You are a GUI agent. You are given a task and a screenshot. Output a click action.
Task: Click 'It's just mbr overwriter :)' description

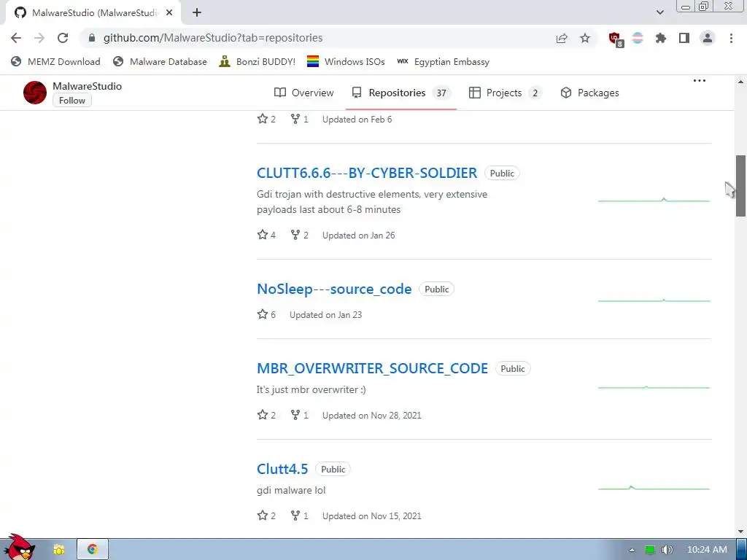(311, 389)
